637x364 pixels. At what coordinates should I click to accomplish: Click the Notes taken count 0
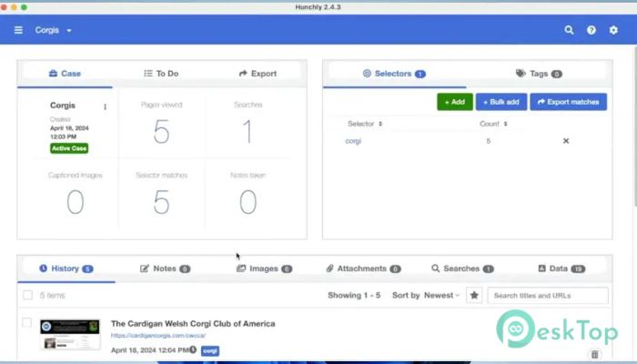coord(248,202)
